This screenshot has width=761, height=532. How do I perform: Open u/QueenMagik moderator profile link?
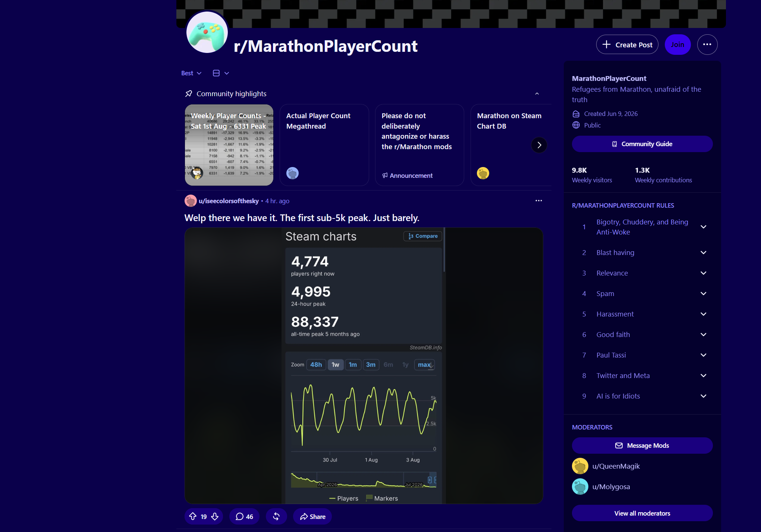click(616, 466)
